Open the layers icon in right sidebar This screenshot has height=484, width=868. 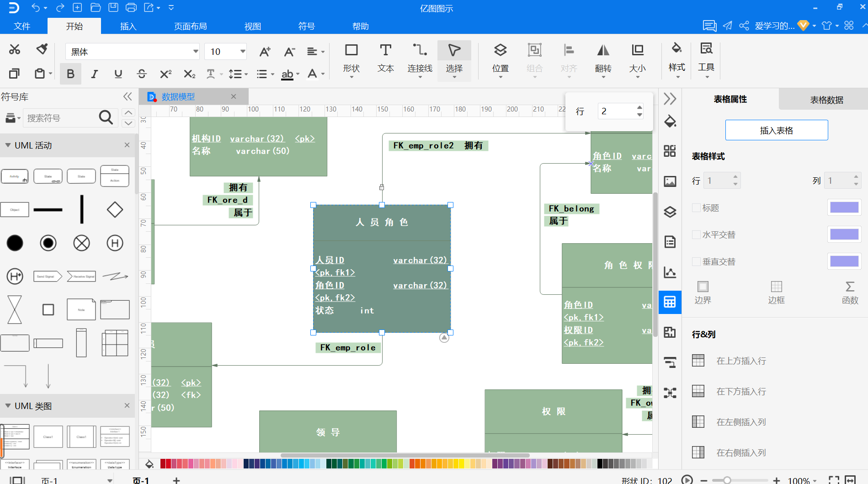point(670,212)
